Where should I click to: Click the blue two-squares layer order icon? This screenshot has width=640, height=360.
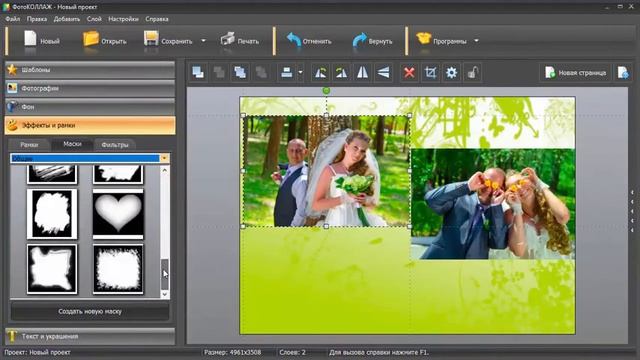(x=198, y=73)
